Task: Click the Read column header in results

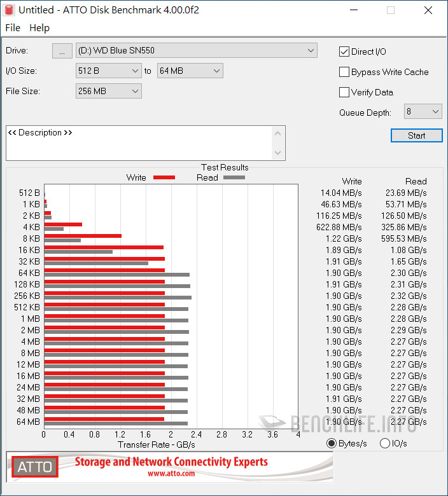Action: (x=416, y=181)
